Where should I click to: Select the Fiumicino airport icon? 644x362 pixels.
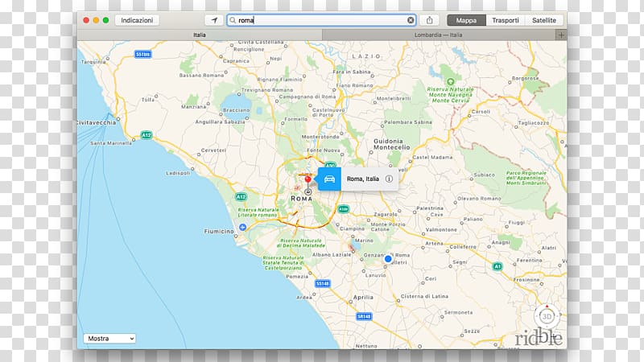243,227
